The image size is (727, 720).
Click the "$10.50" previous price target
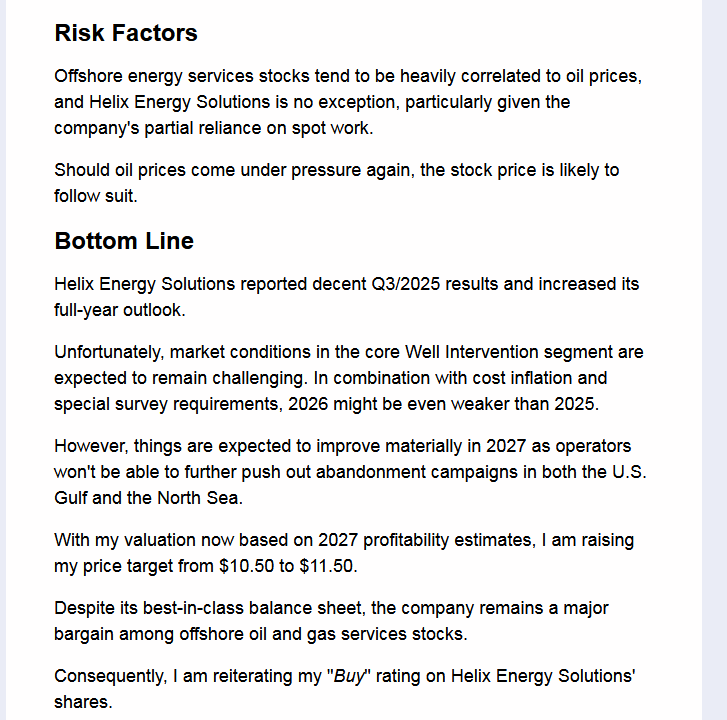click(x=247, y=566)
